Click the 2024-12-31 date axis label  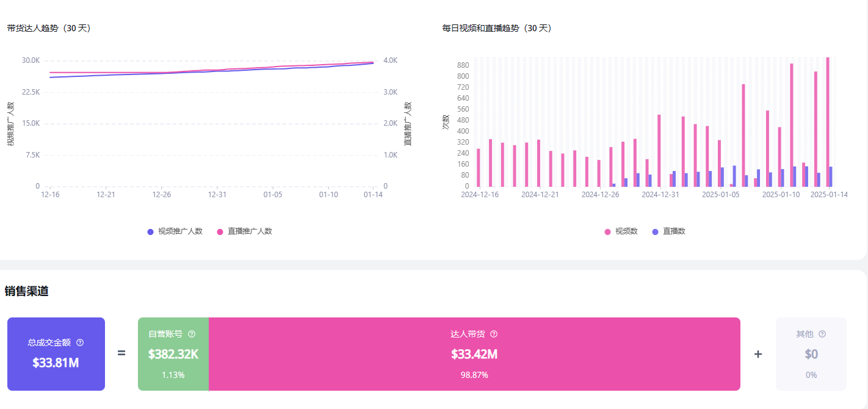pos(660,195)
